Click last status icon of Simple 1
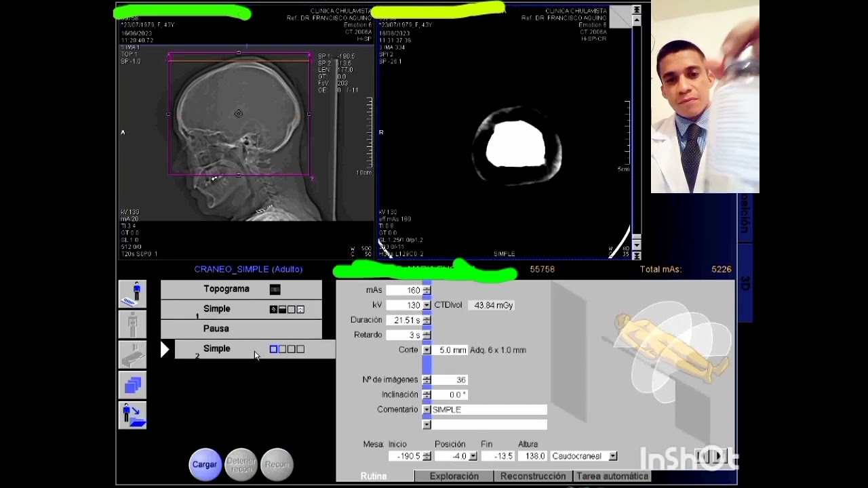The height and width of the screenshot is (488, 868). tap(300, 309)
